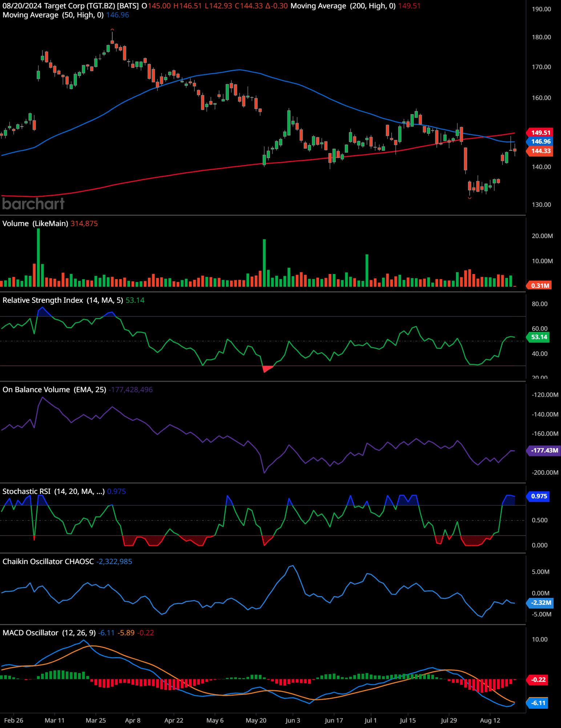Viewport: 561px width, 728px height.
Task: Click the 314,875 volume value
Action: pyautogui.click(x=84, y=224)
